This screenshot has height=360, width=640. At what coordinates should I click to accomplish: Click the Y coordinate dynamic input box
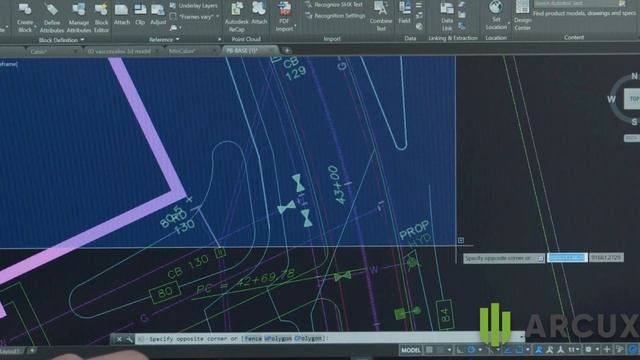coord(606,258)
